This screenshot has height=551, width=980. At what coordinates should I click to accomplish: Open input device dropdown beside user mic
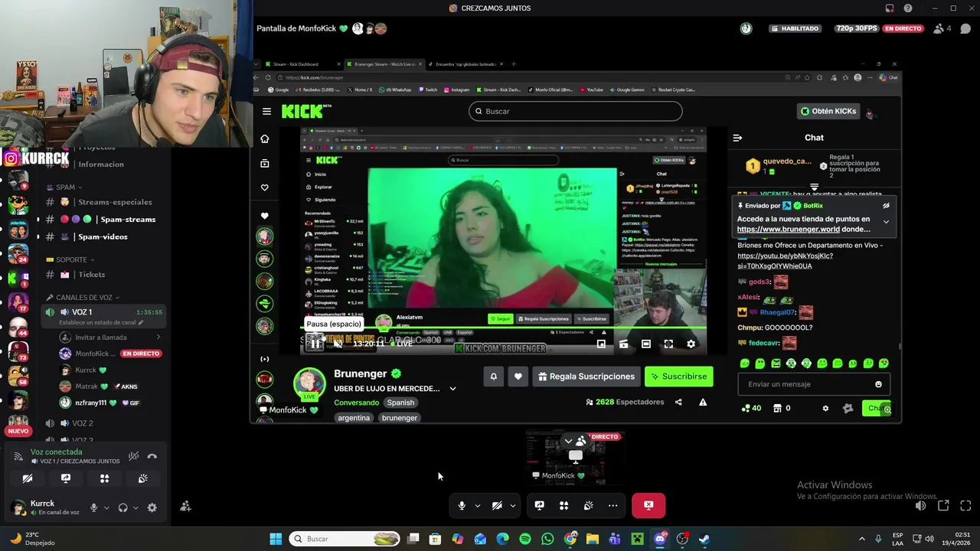(x=106, y=507)
